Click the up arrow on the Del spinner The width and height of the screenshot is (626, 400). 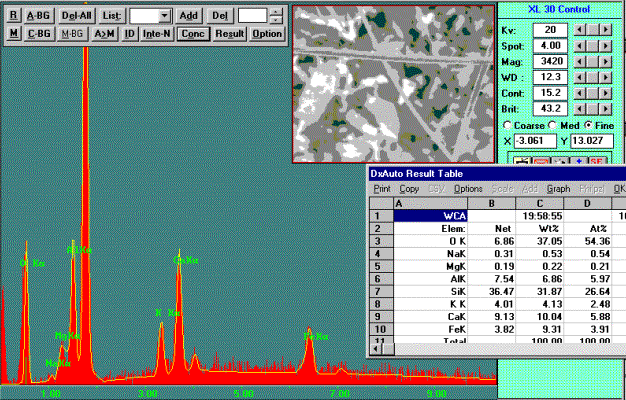click(275, 12)
